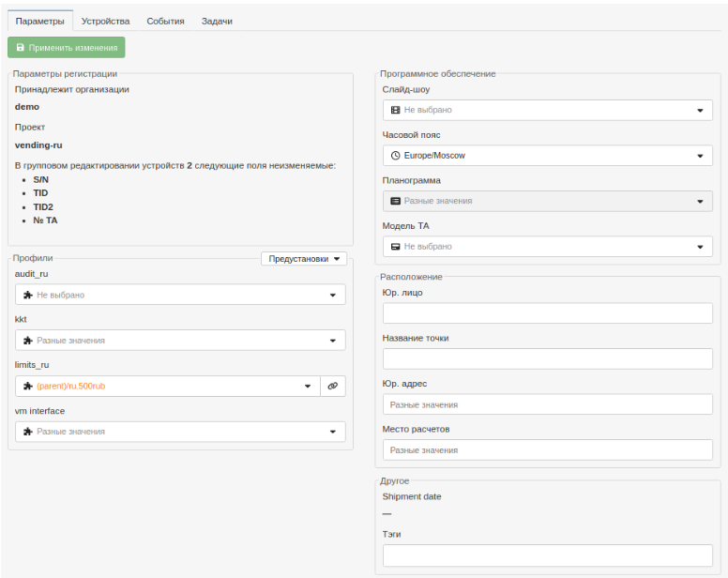
Task: Click puzzle icon in audit_ru field
Action: coord(28,295)
